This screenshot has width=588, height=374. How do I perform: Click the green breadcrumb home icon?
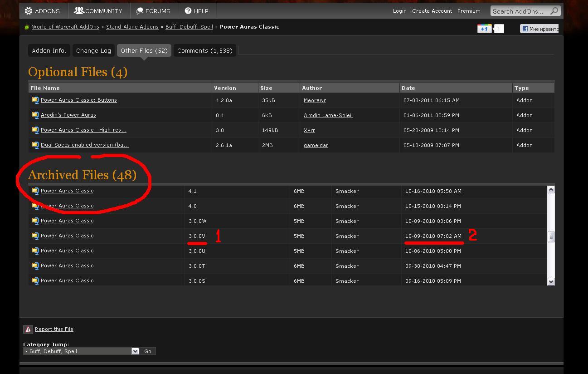coord(27,27)
